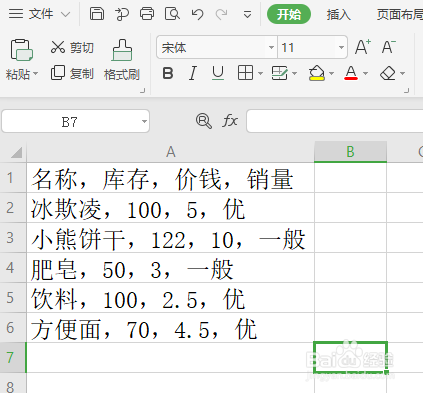Expand the Name Box dropdown arrow
Screen dimensions: 423x393
click(144, 121)
